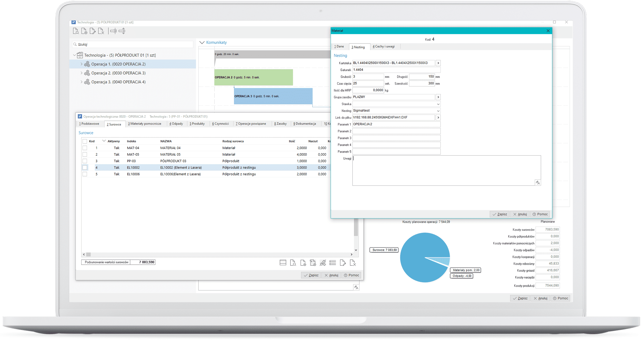
Task: Switch to Cechy i uwagi tab in Materiał dialog
Action: [x=384, y=46]
